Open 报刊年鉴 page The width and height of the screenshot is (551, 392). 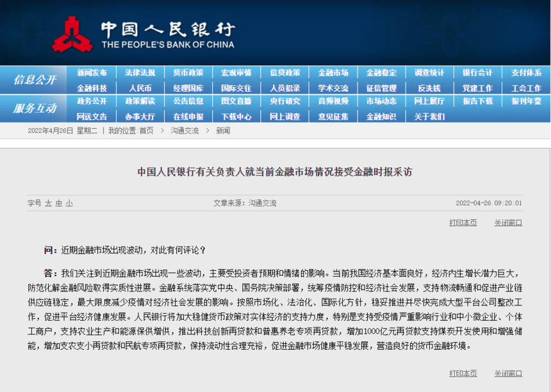(527, 101)
